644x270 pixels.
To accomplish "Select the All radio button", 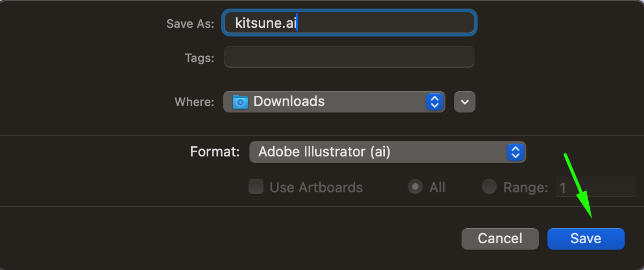I will (x=415, y=187).
